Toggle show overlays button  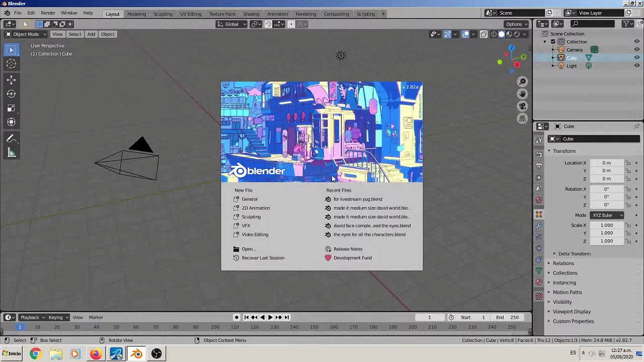pos(465,34)
